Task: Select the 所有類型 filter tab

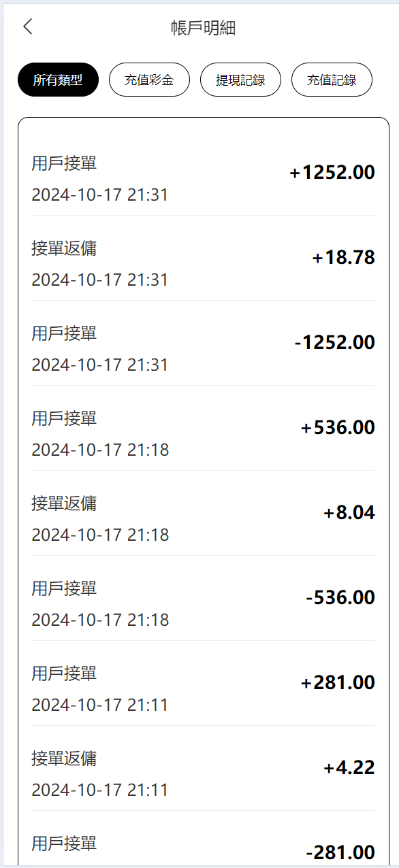Action: 58,80
